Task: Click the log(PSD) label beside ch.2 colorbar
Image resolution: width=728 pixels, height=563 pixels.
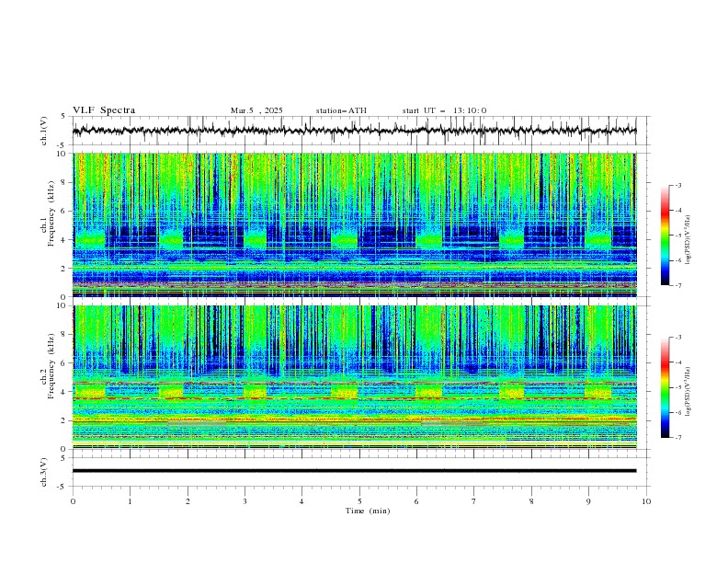Action: 688,392
